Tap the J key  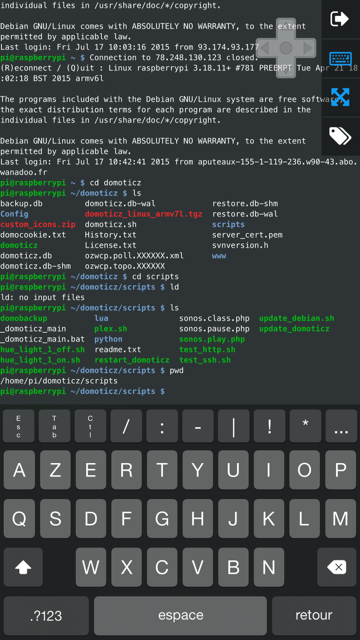click(x=233, y=519)
